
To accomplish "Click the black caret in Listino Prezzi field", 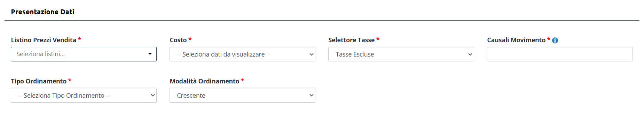I will (x=150, y=54).
